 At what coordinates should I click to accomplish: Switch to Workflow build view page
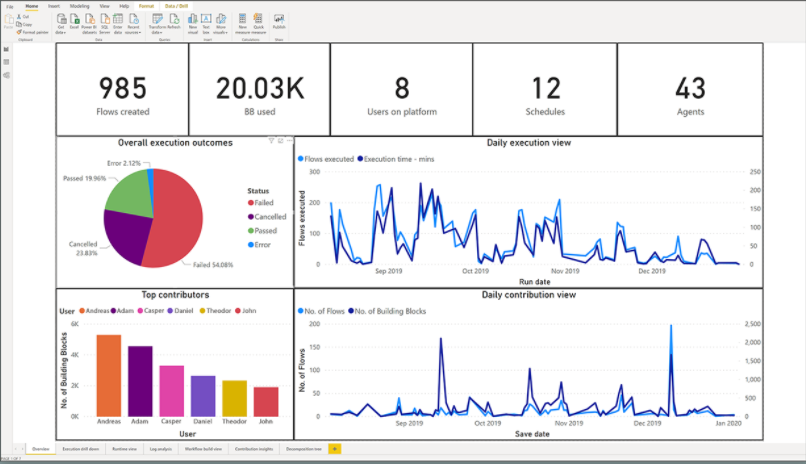(x=204, y=449)
